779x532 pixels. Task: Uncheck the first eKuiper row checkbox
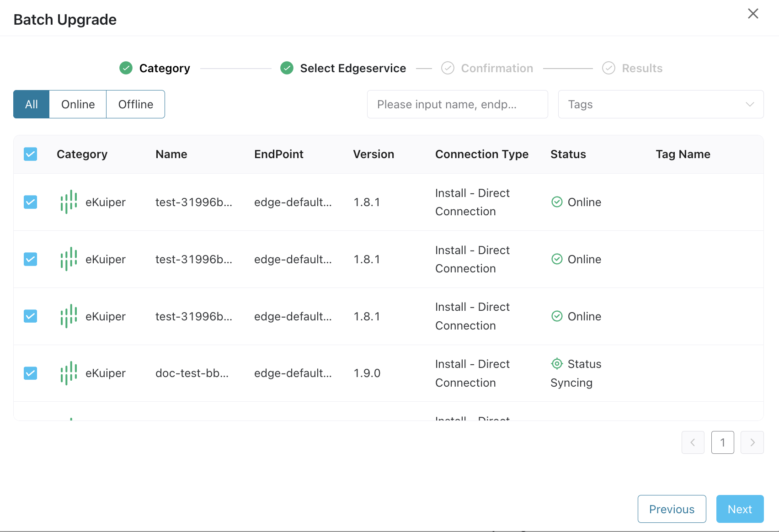31,202
